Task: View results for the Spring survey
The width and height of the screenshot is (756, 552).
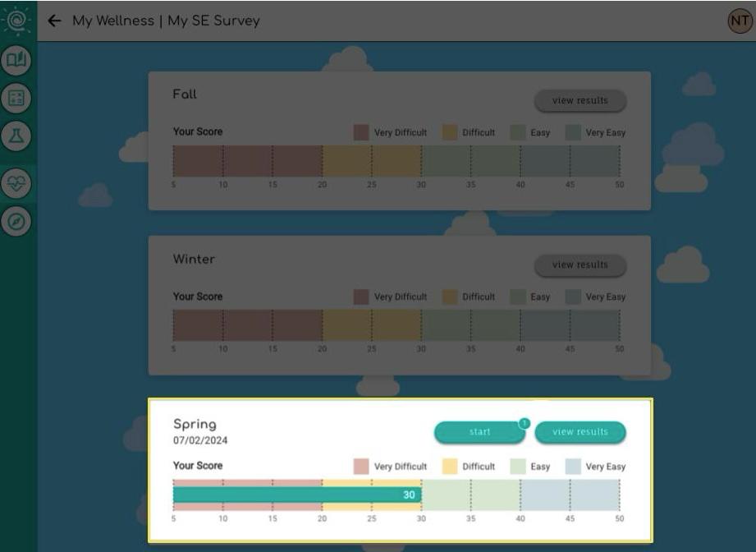Action: (580, 430)
